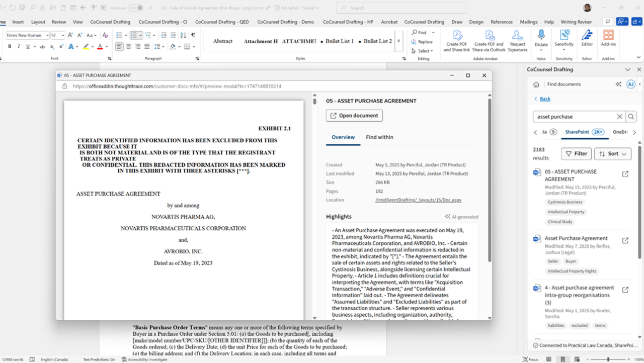Click the Word Search box

coord(401,8)
